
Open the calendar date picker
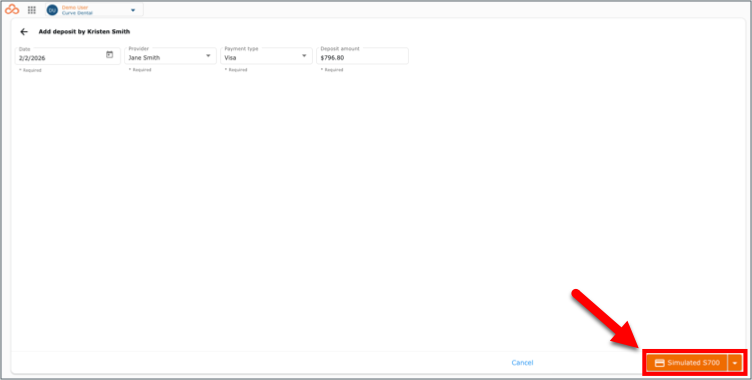[109, 55]
